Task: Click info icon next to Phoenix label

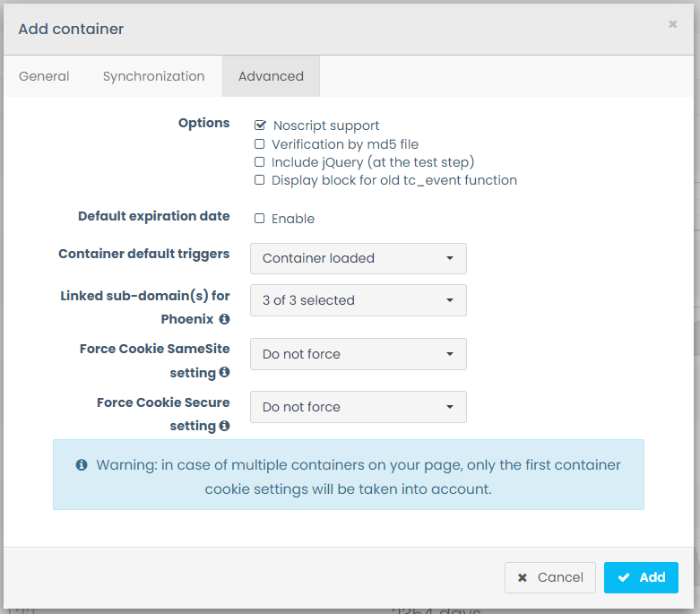Action: 224,319
